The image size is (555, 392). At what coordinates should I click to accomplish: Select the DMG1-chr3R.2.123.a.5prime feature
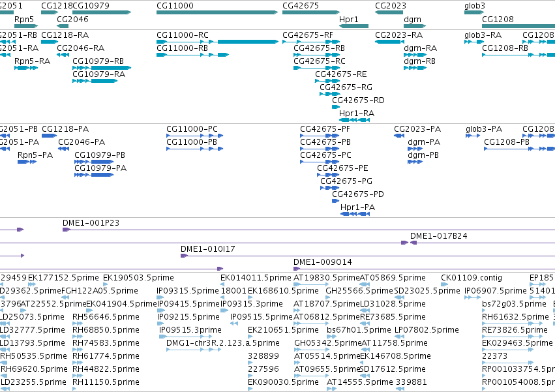[194, 350]
